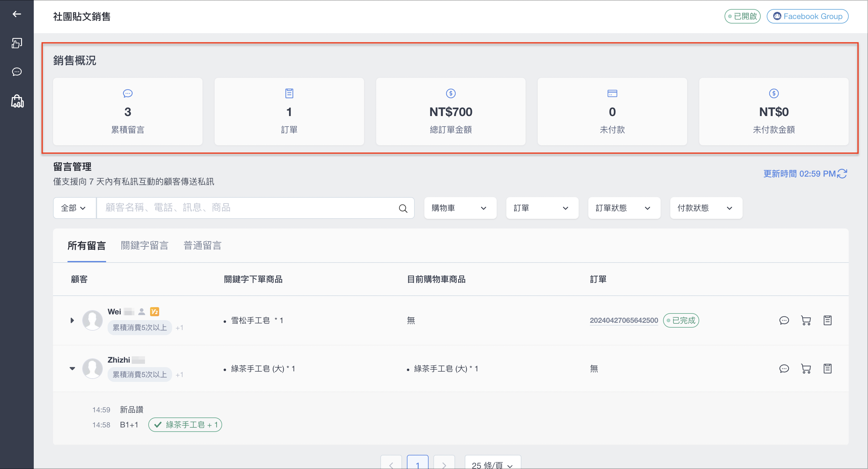Image resolution: width=868 pixels, height=469 pixels.
Task: Click the +1 tag count beside Wei
Action: [x=179, y=328]
